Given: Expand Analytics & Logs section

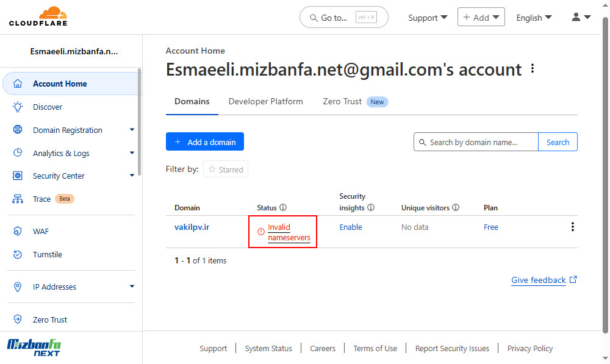Looking at the screenshot, I should (132, 153).
